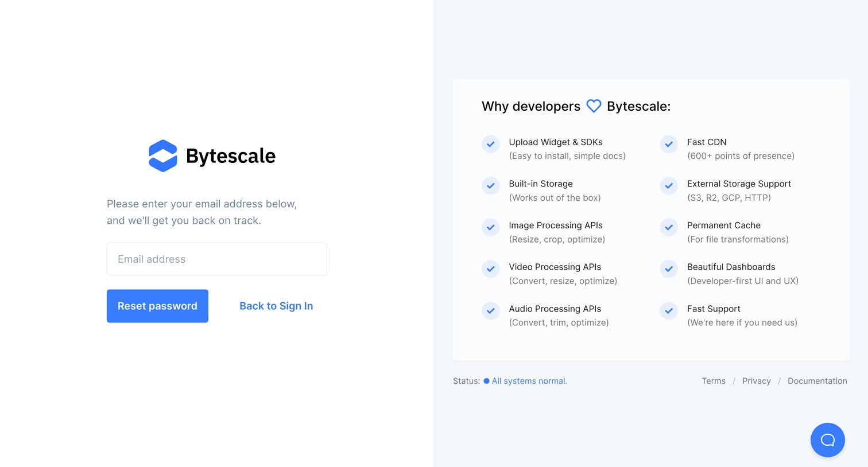Click 'Video Processing APIs' text
This screenshot has width=868, height=467.
(555, 267)
